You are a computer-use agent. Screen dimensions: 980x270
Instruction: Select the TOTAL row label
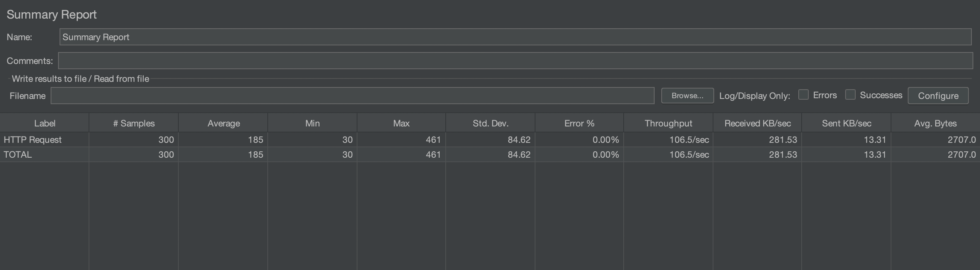[18, 155]
